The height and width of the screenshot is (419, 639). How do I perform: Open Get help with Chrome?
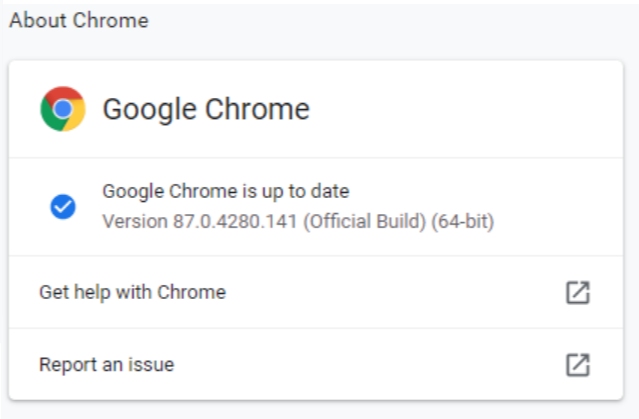[316, 292]
